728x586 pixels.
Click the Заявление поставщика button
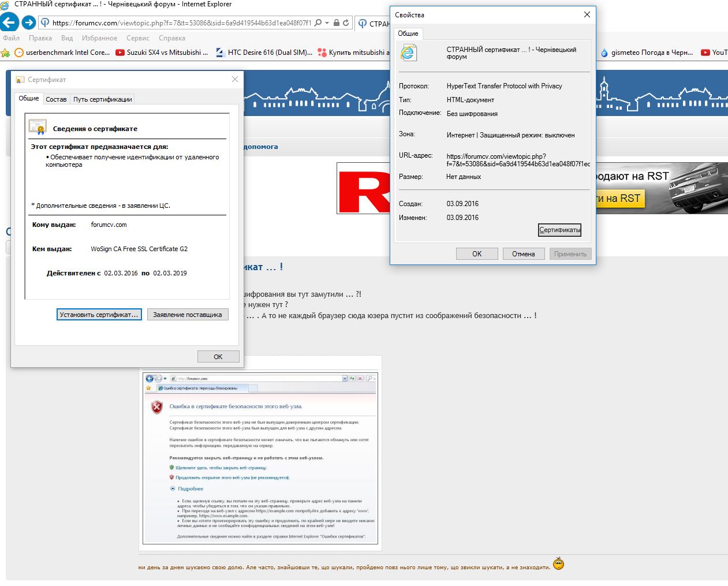point(188,315)
